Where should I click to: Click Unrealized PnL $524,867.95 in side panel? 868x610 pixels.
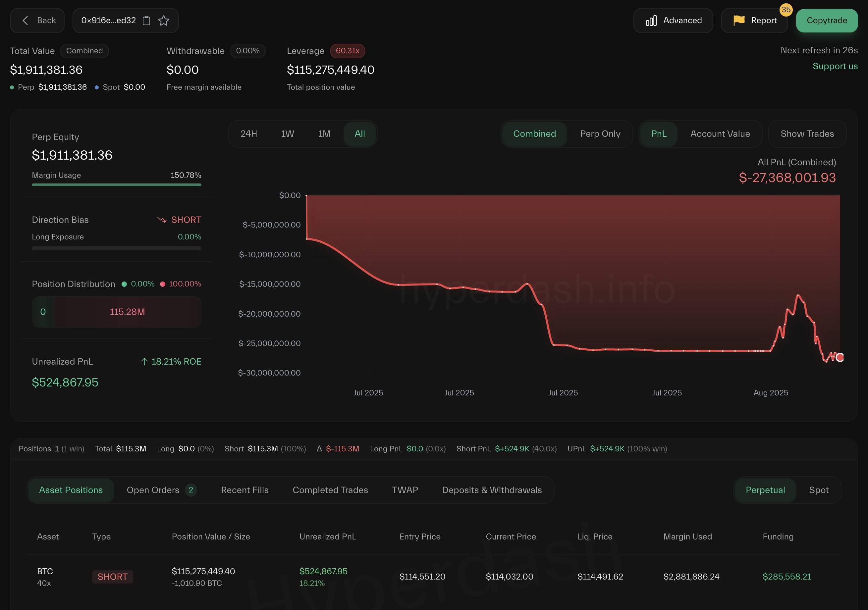[65, 382]
